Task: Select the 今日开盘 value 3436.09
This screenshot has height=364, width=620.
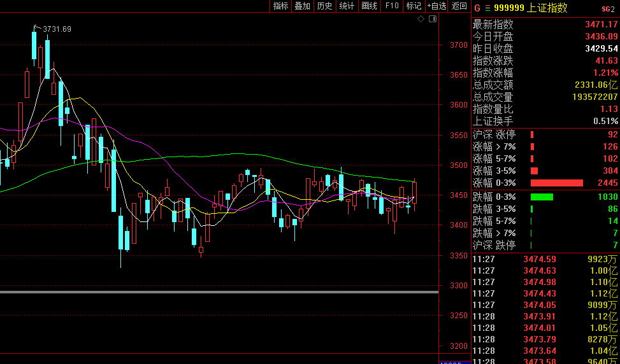Action: coord(602,37)
